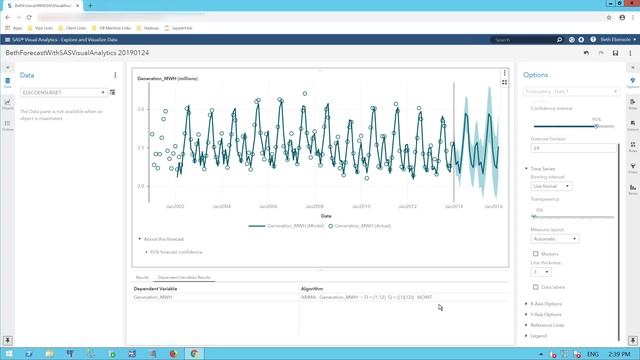This screenshot has width=640, height=360.
Task: Select the Data pane icon in left sidebar
Action: coord(7,82)
